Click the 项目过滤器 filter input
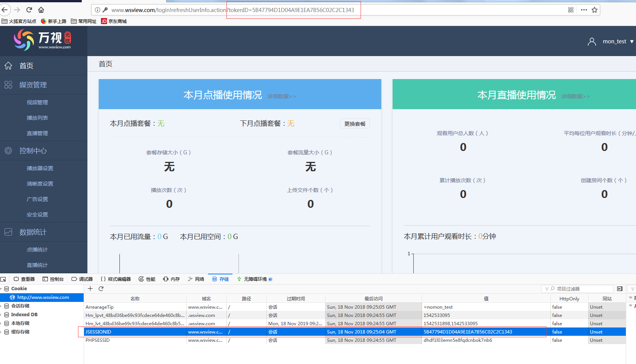 (578, 289)
